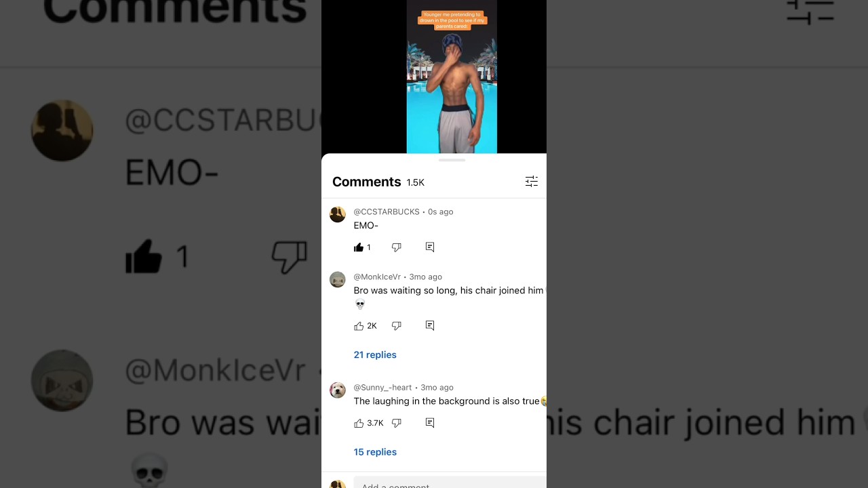This screenshot has width=868, height=488.
Task: Open the CCSTARBUCKS profile avatar
Action: [338, 214]
